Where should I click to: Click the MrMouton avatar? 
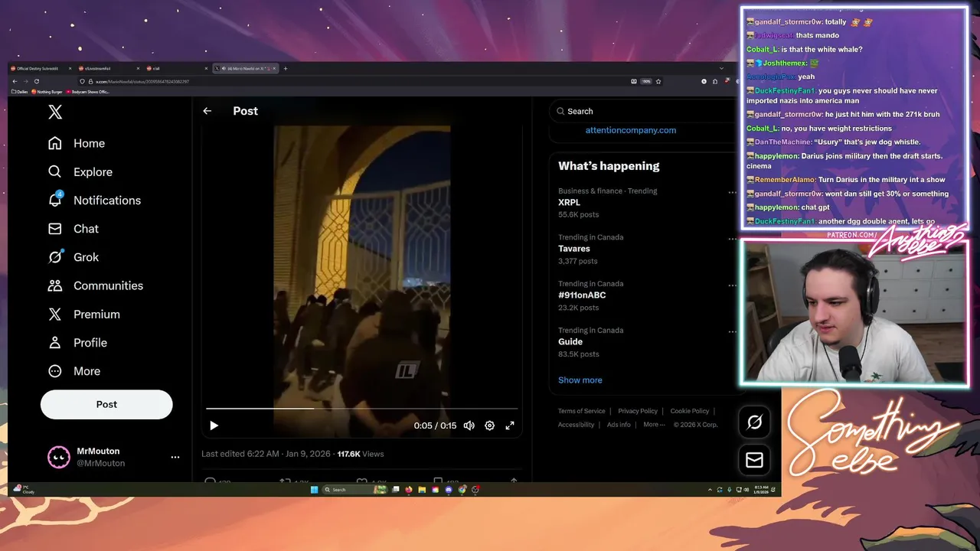pos(59,457)
